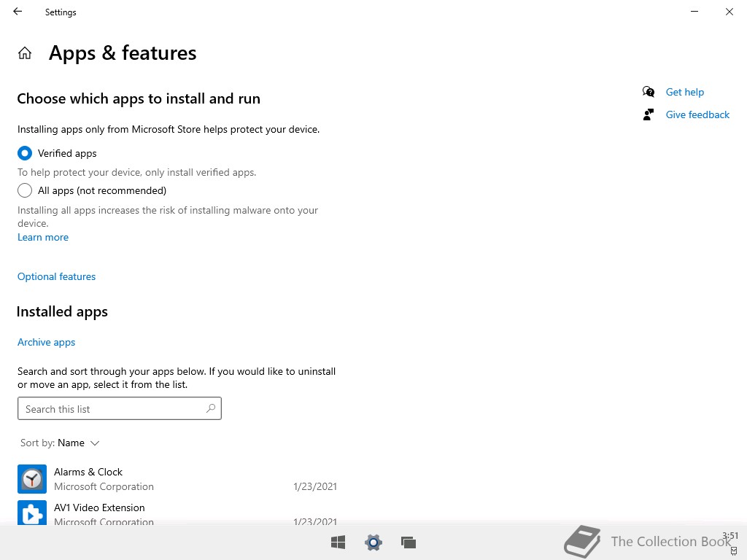Click the Alarms & Clock app icon
This screenshot has height=560, width=747.
click(32, 479)
